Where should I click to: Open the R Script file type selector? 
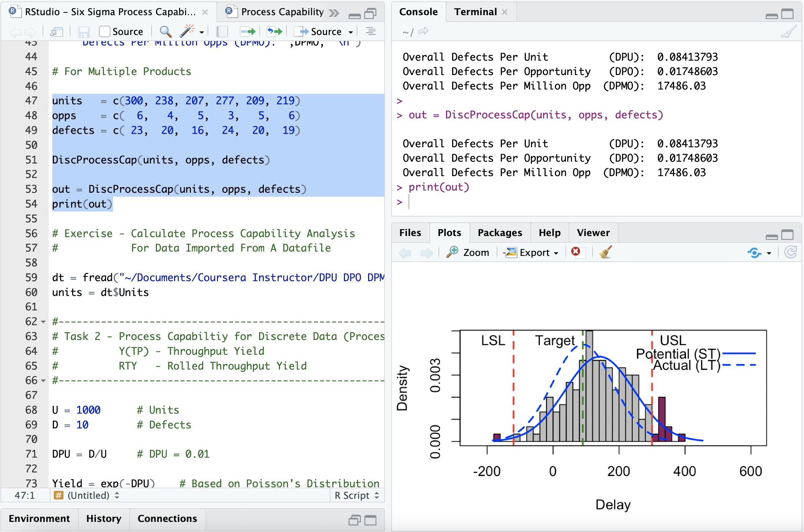point(357,496)
